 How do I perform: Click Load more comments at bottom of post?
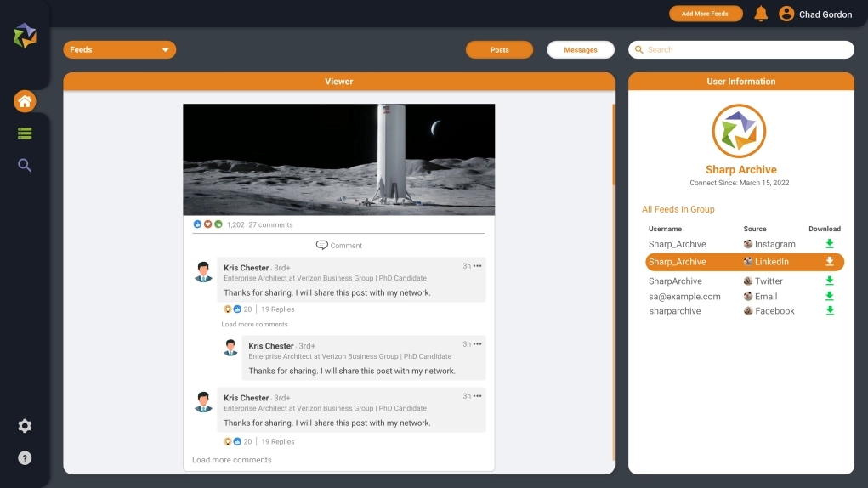[x=232, y=460]
